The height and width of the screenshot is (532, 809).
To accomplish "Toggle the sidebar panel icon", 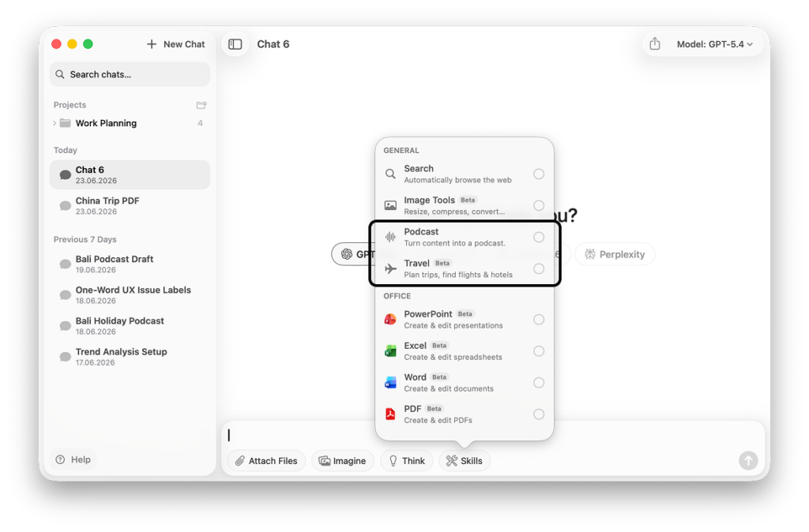I will pyautogui.click(x=235, y=44).
